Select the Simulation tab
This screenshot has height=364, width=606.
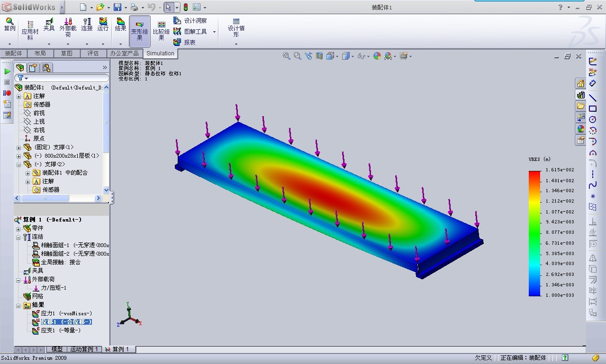tap(160, 53)
